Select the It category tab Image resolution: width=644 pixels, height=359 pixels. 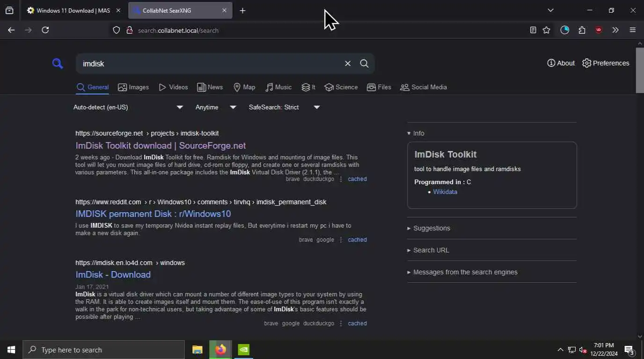tap(308, 87)
